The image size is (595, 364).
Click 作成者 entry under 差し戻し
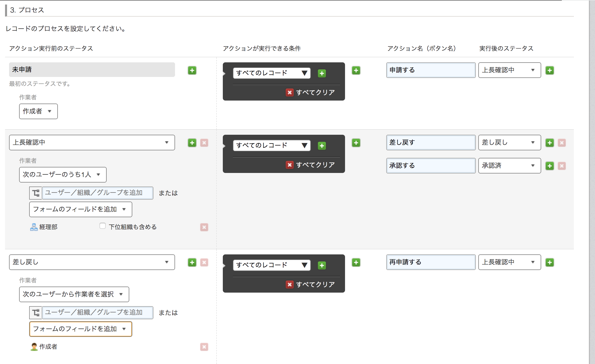coord(48,347)
